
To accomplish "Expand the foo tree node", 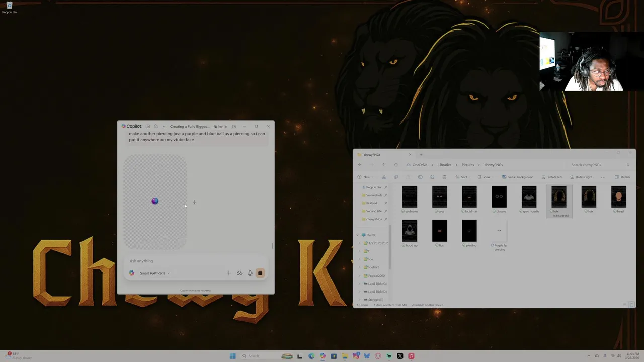I will click(360, 259).
